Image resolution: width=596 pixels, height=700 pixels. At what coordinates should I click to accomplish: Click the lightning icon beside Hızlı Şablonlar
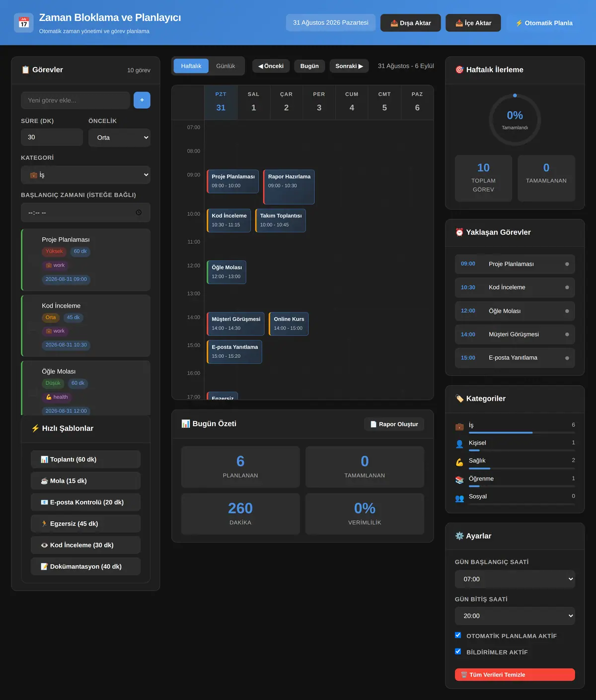[35, 428]
